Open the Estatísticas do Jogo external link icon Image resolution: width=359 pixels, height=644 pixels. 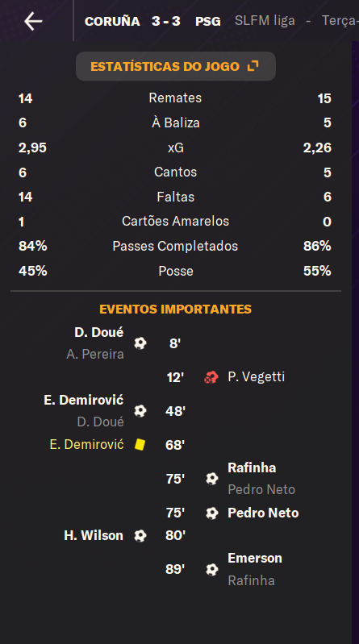pyautogui.click(x=253, y=66)
